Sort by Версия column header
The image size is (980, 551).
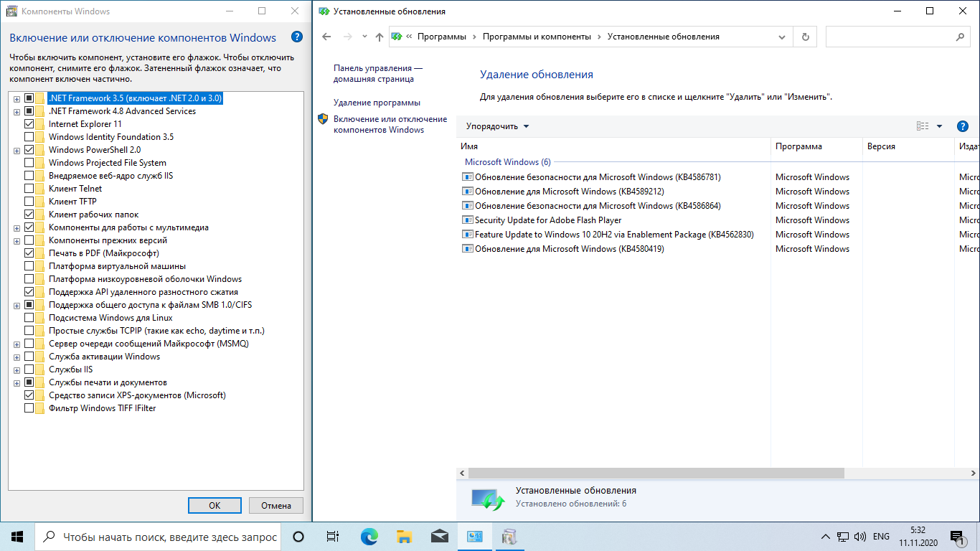click(908, 146)
